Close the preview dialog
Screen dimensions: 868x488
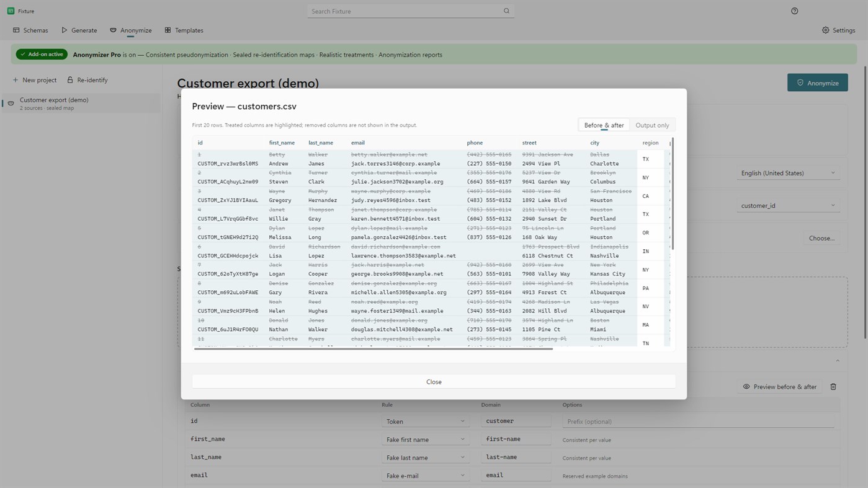tap(434, 382)
